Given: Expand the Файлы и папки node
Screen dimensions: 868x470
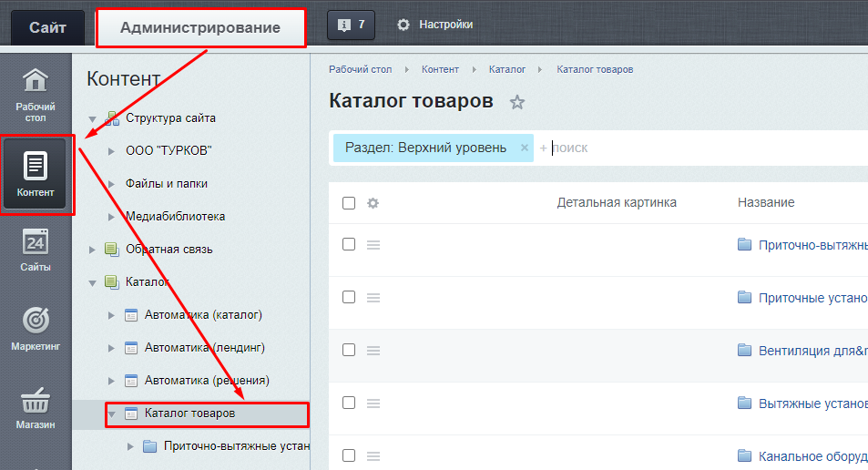Looking at the screenshot, I should (111, 184).
